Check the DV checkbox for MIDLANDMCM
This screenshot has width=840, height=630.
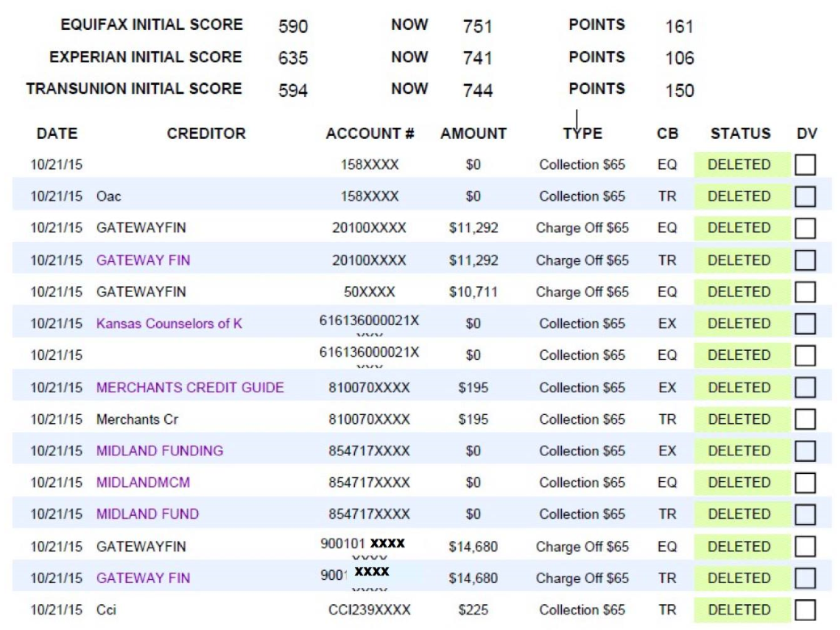pos(805,483)
